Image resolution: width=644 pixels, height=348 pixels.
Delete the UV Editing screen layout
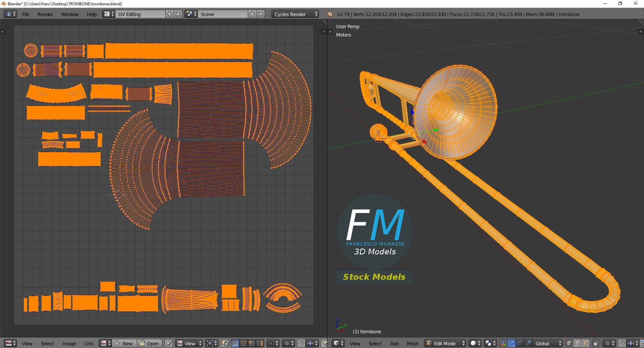[178, 14]
